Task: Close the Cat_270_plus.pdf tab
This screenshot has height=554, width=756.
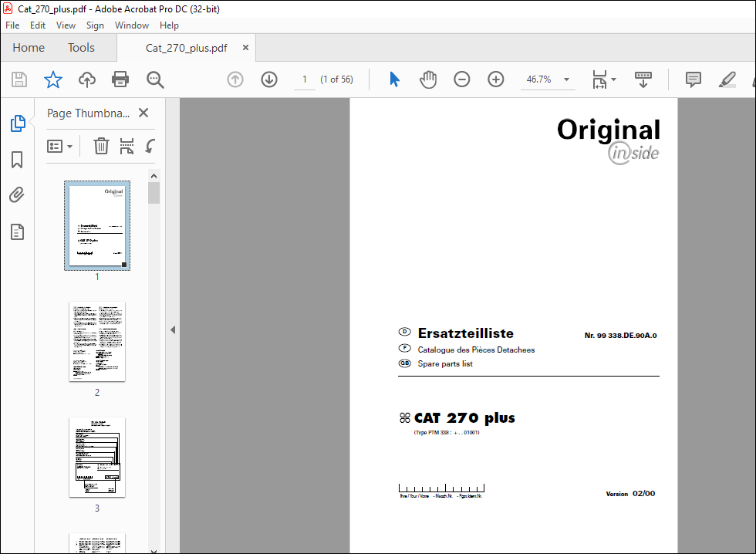Action: click(x=245, y=48)
